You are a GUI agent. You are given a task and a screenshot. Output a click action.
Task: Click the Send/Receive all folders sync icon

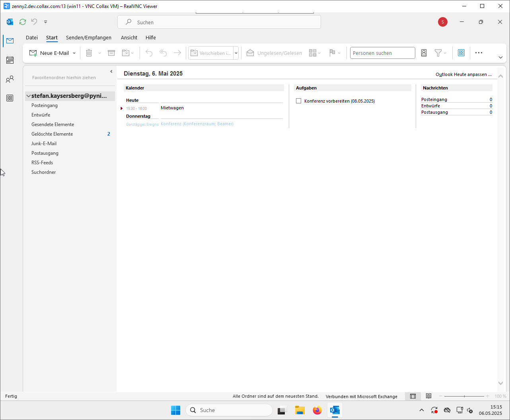pyautogui.click(x=23, y=22)
